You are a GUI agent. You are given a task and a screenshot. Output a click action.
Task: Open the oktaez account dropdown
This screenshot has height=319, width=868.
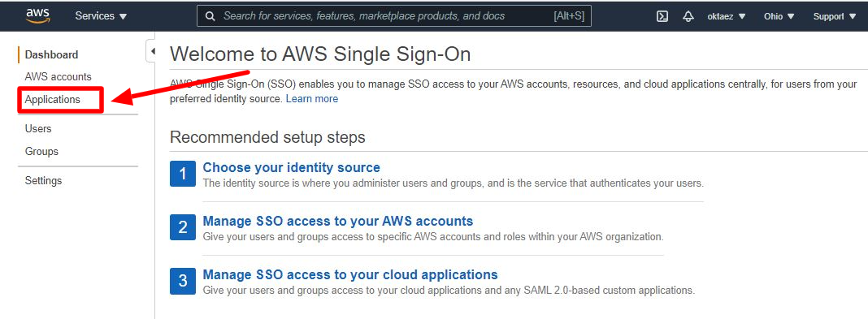(727, 16)
